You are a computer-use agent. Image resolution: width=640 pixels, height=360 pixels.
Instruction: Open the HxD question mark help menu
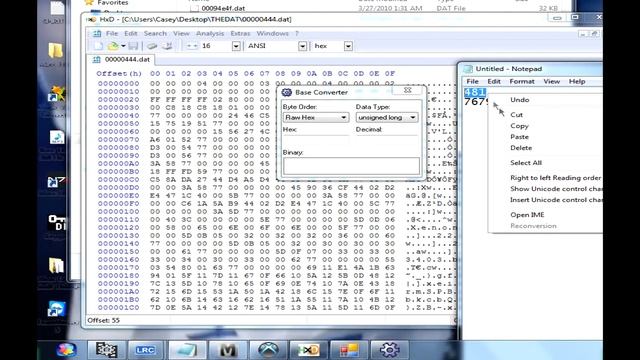point(297,33)
